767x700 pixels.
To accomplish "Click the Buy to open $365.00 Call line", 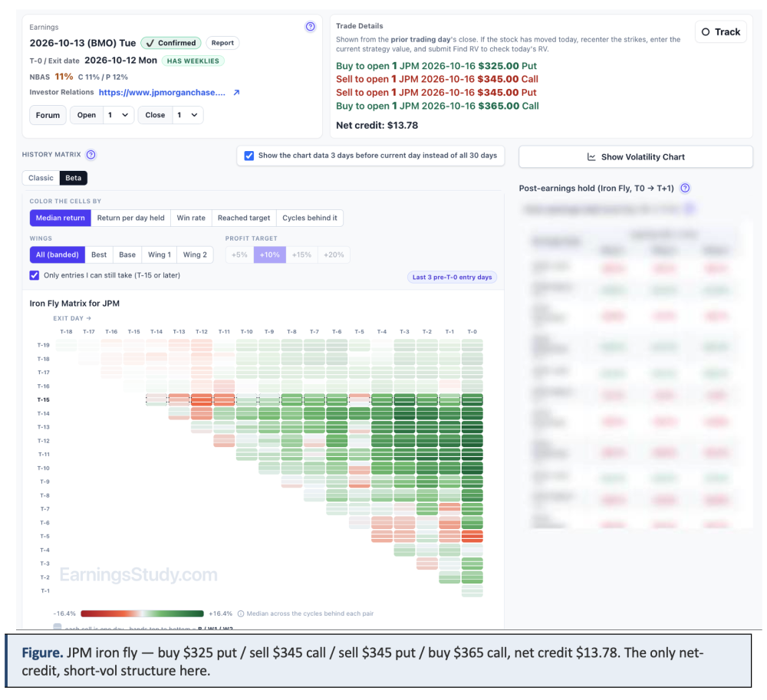I will click(x=437, y=106).
